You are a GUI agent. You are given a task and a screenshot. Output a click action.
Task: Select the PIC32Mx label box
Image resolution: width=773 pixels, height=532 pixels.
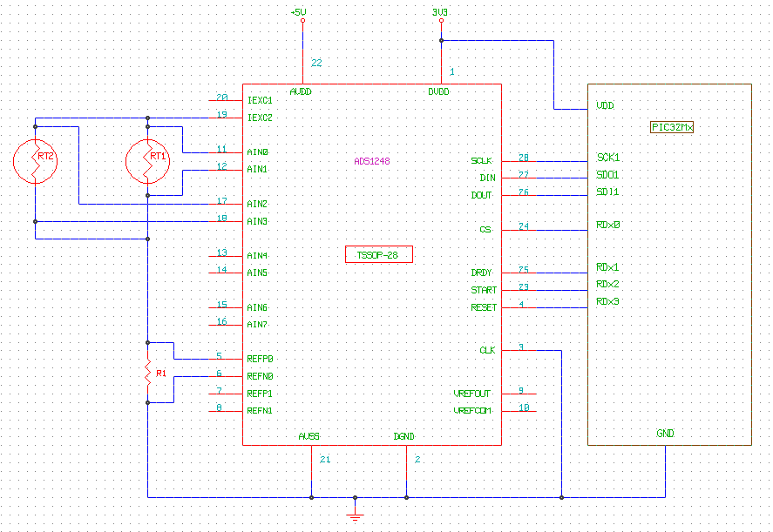coord(672,127)
